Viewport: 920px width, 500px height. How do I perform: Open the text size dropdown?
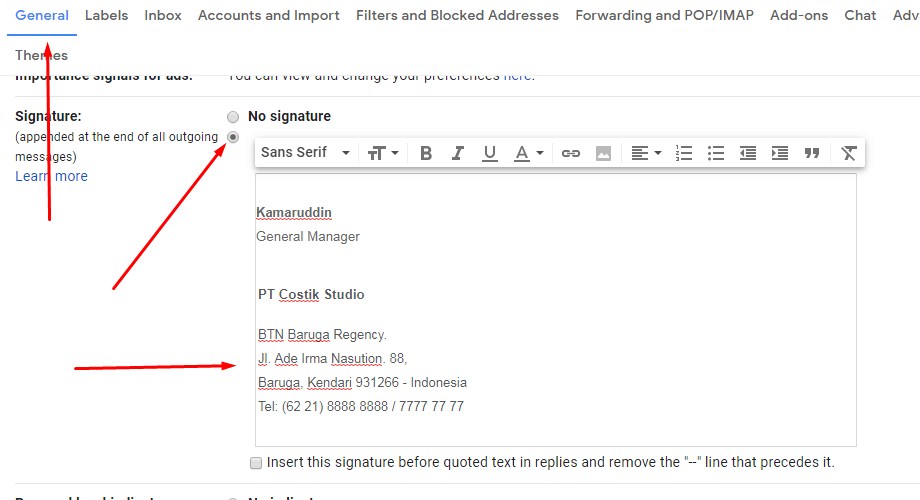point(383,153)
